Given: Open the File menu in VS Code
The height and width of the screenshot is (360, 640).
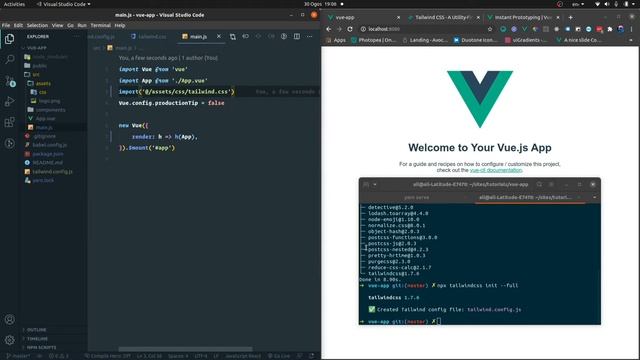Looking at the screenshot, I should coord(6,25).
